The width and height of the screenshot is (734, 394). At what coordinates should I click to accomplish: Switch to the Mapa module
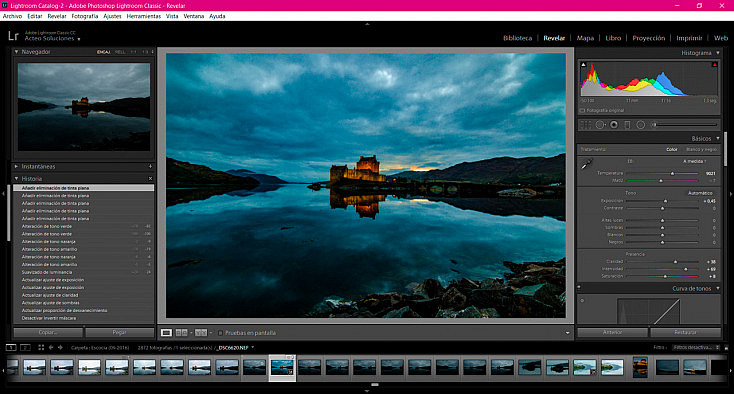click(585, 38)
